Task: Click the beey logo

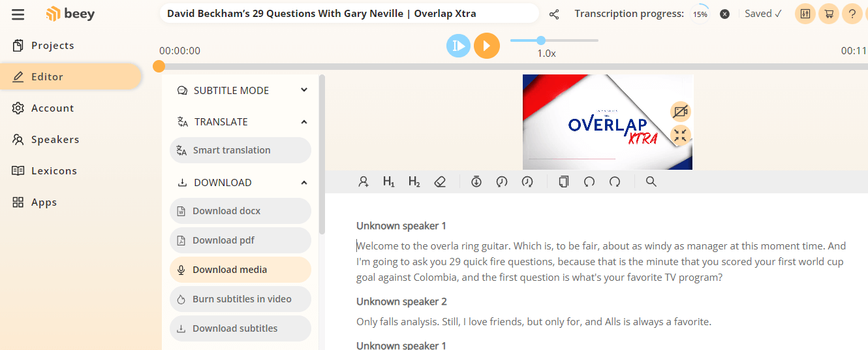Action: (x=70, y=14)
